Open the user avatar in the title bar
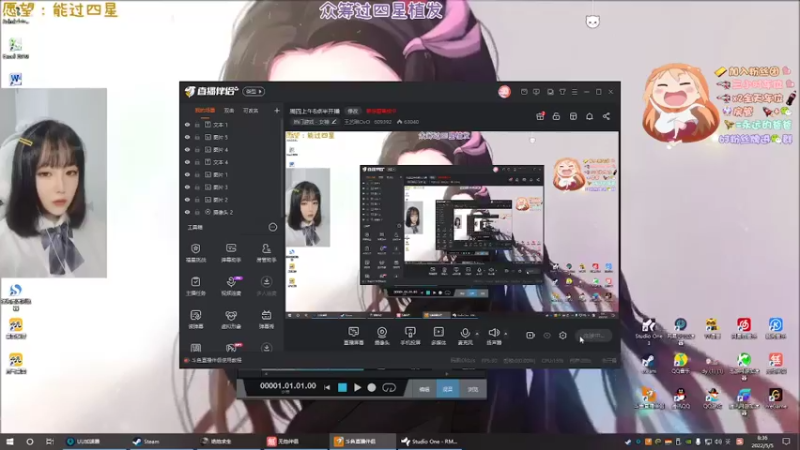Viewport: 800px width, 450px height. pos(504,91)
